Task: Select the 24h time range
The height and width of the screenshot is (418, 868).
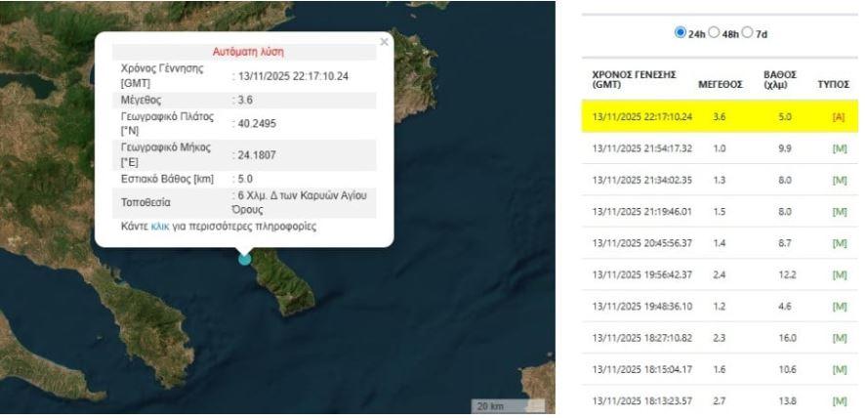Action: [x=680, y=33]
